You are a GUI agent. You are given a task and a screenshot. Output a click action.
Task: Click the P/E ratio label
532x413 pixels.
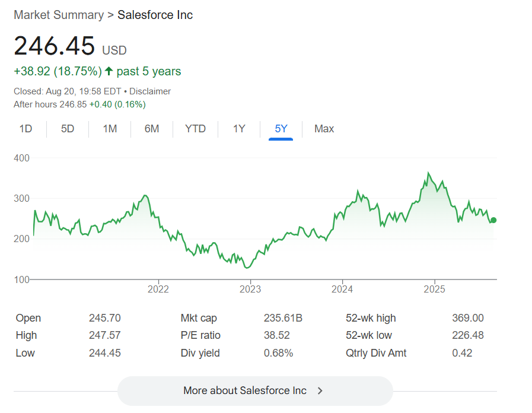[x=200, y=335]
